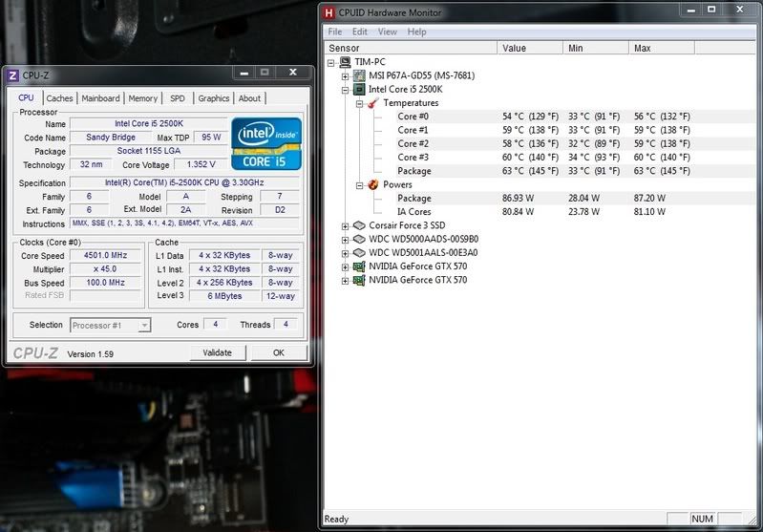Switch to the SPD tab in CPU-Z
763x532 pixels.
177,98
